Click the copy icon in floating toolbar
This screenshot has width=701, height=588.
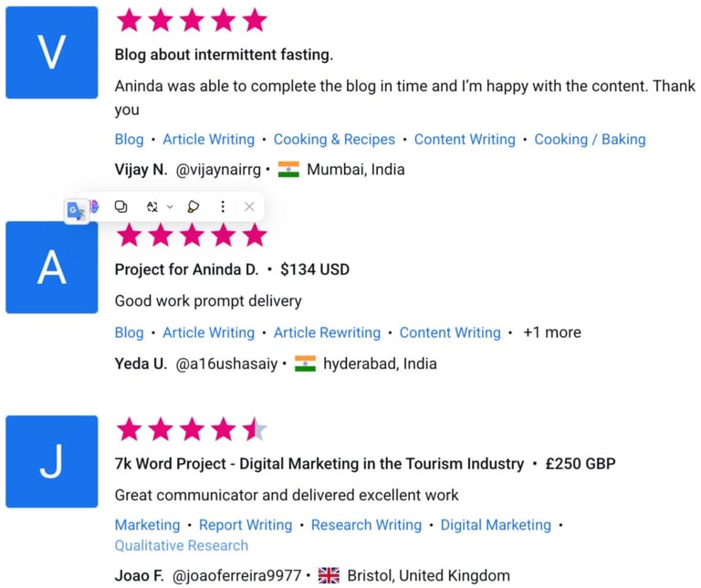click(x=120, y=206)
